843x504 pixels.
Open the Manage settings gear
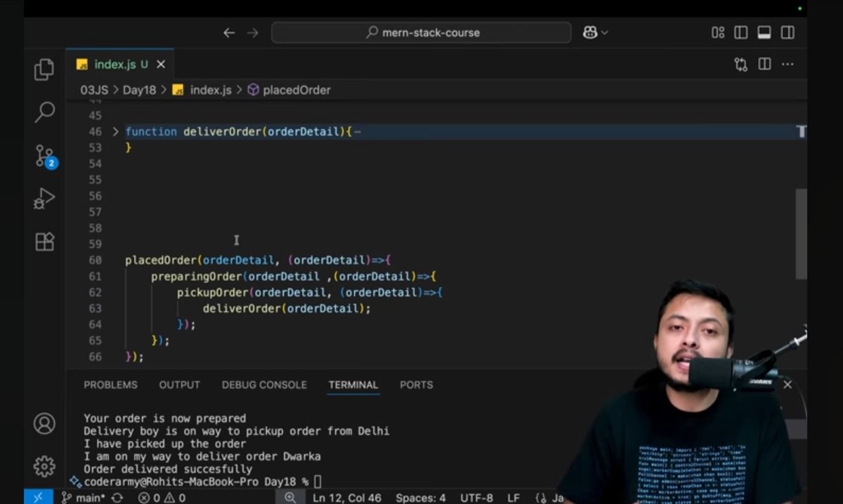pyautogui.click(x=44, y=466)
